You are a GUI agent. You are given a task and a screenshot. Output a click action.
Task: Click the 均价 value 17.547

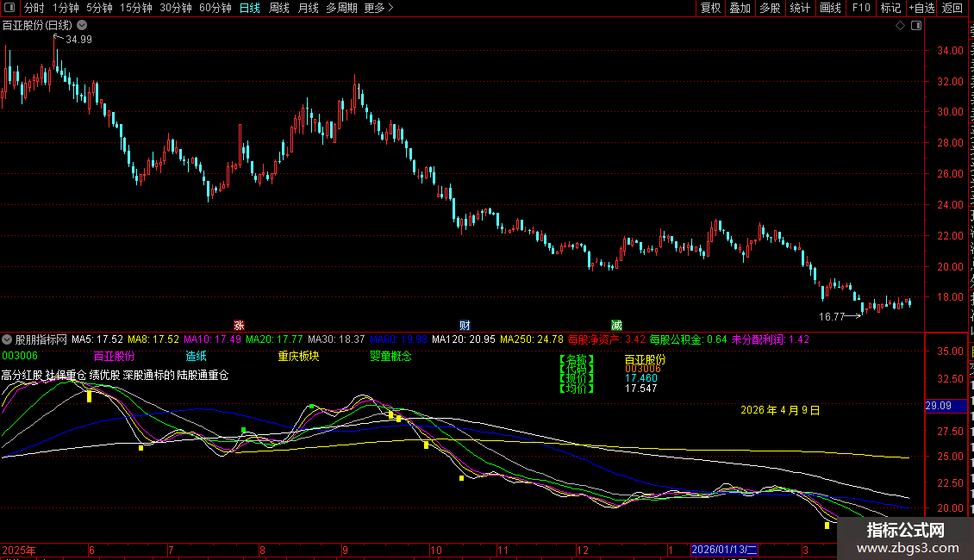[x=641, y=389]
